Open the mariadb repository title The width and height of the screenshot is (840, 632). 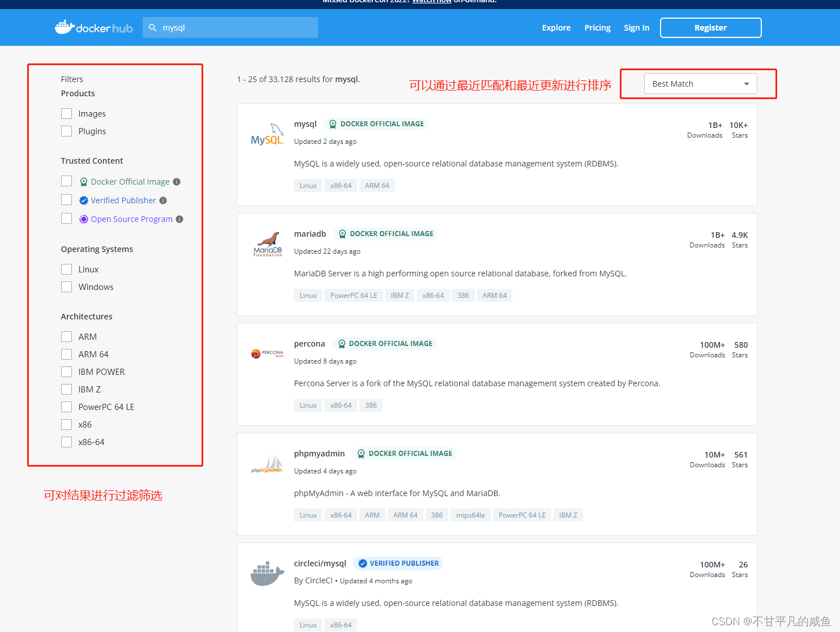pyautogui.click(x=310, y=234)
